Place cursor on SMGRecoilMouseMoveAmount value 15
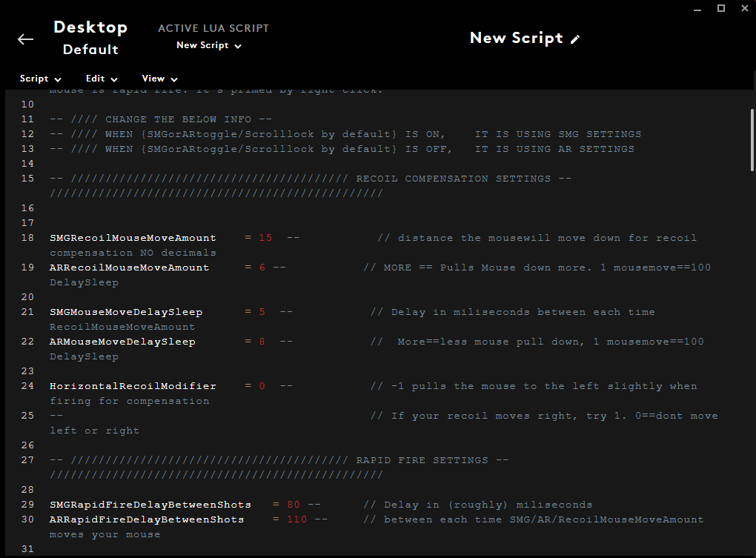This screenshot has width=756, height=558. pyautogui.click(x=265, y=238)
